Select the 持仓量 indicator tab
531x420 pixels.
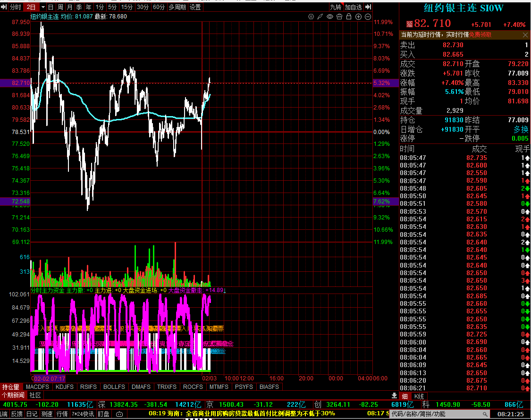pos(11,386)
